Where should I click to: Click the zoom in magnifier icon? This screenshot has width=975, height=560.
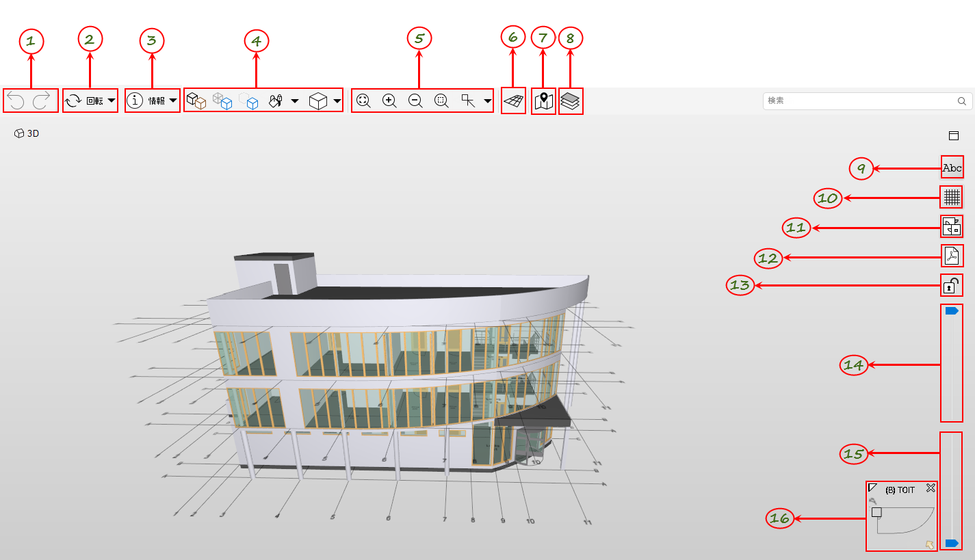point(389,101)
